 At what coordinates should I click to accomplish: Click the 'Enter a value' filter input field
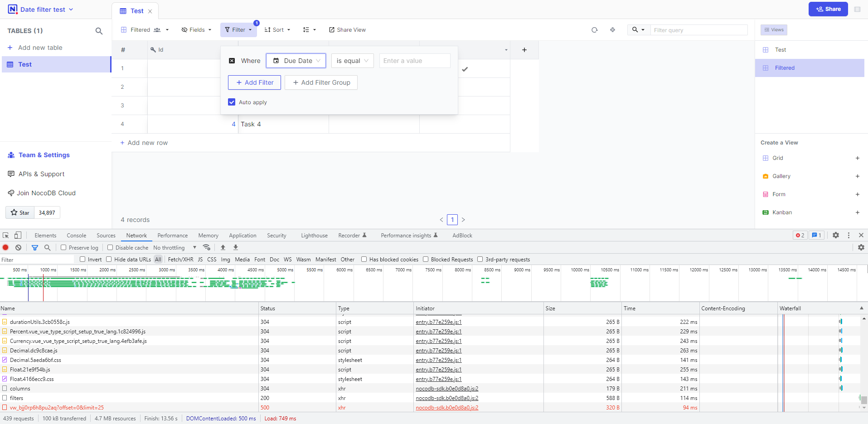tap(413, 60)
